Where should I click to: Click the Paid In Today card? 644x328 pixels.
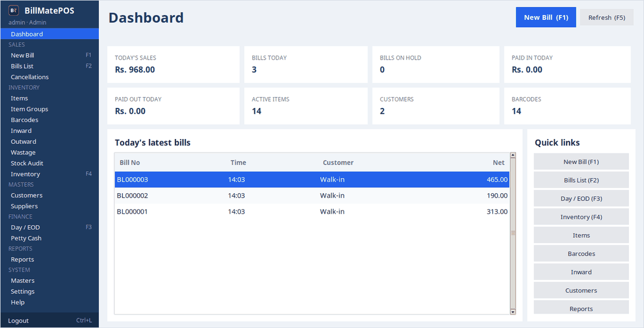(567, 64)
